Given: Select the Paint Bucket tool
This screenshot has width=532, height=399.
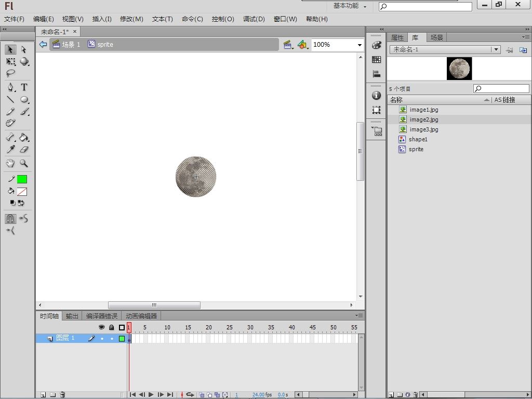Looking at the screenshot, I should point(24,138).
